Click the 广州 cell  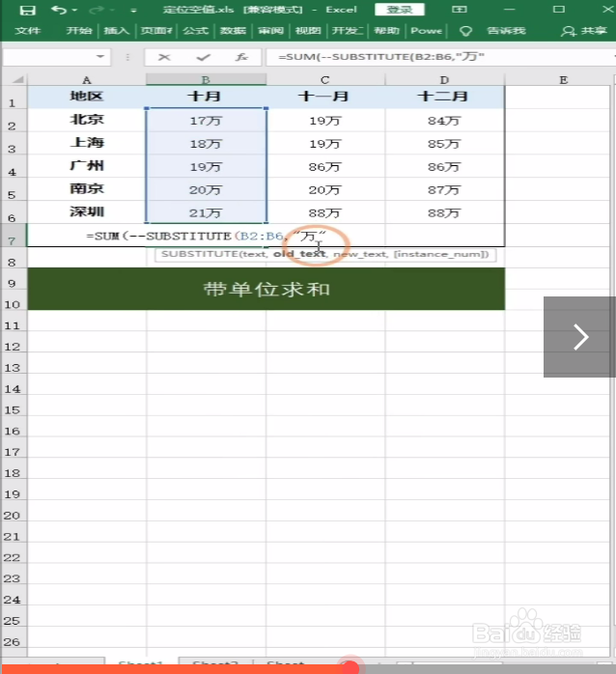point(87,165)
